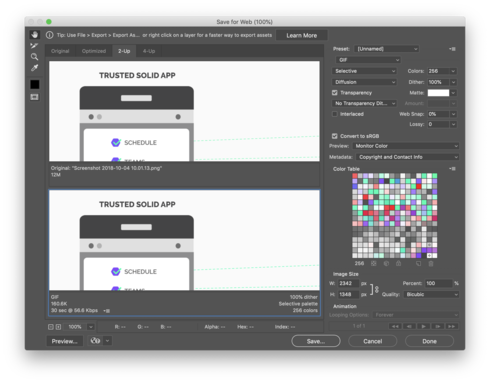This screenshot has width=490, height=383.
Task: Click the Done button
Action: pyautogui.click(x=429, y=341)
